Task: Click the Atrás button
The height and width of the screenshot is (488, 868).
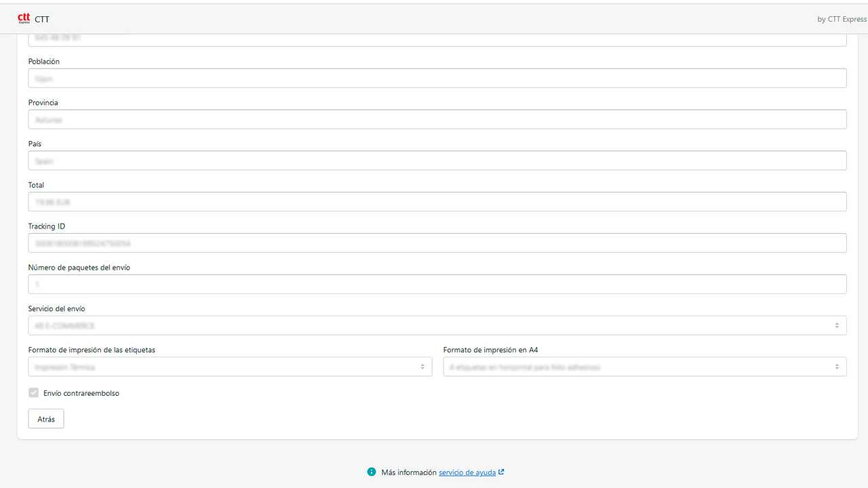Action: click(45, 418)
